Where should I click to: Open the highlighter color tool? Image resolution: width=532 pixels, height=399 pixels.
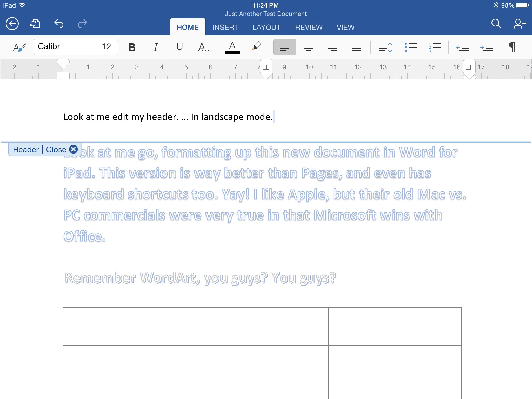[257, 47]
